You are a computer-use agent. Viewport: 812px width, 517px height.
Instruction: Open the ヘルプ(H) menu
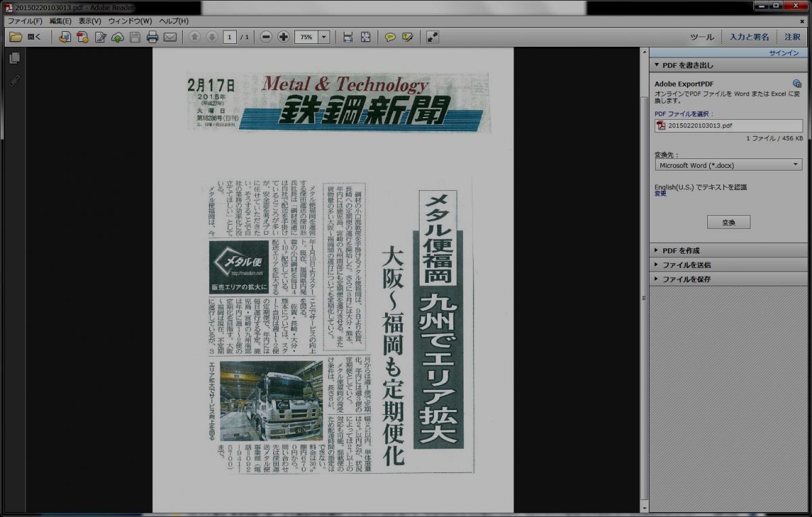[x=174, y=21]
